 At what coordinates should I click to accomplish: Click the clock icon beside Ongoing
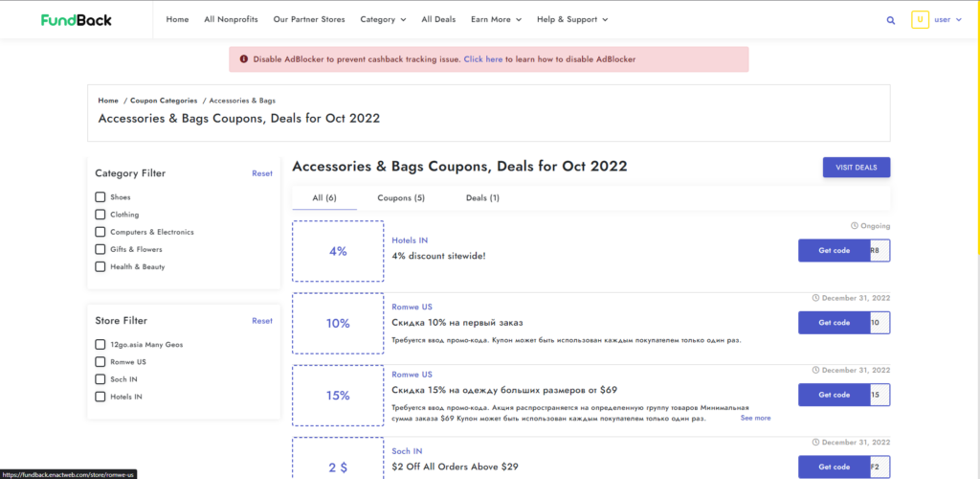pyautogui.click(x=855, y=226)
